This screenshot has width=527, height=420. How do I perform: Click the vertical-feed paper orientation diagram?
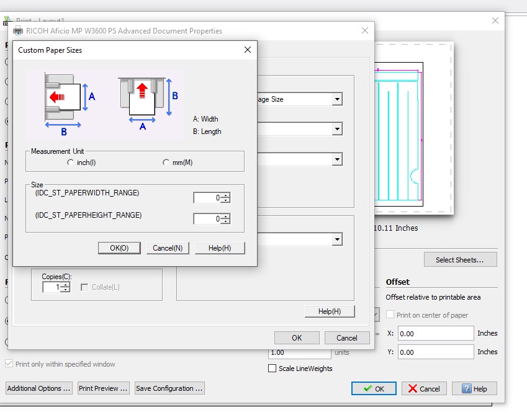point(148,103)
